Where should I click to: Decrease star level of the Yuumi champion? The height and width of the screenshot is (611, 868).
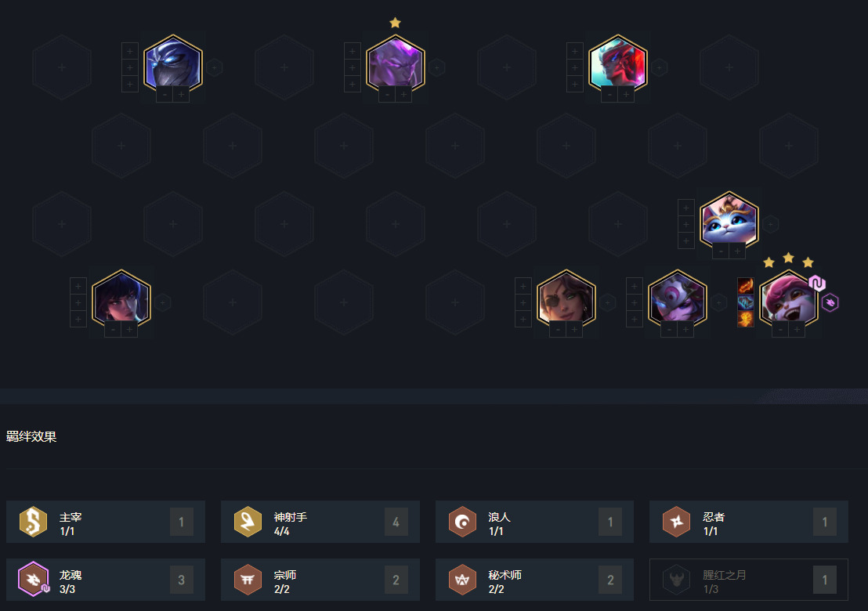[x=721, y=251]
